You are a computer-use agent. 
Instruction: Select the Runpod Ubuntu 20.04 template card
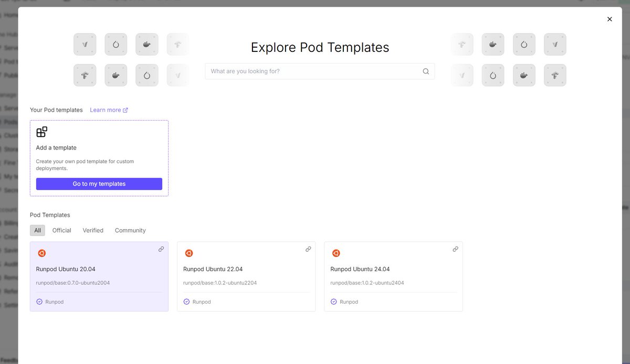[x=99, y=276]
